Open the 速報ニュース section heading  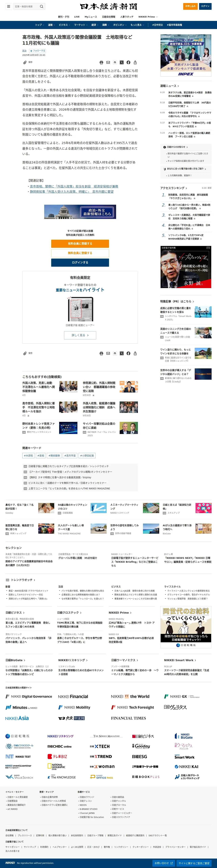(169, 86)
